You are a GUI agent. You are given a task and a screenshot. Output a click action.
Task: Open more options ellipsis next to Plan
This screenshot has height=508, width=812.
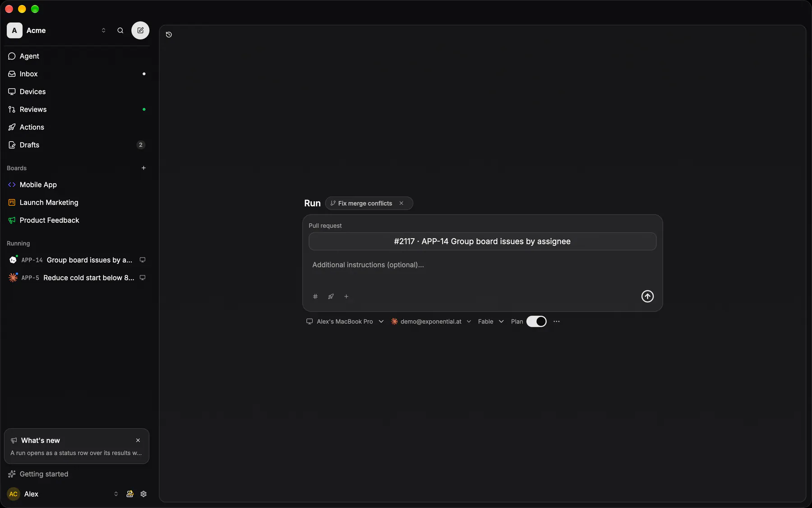557,322
